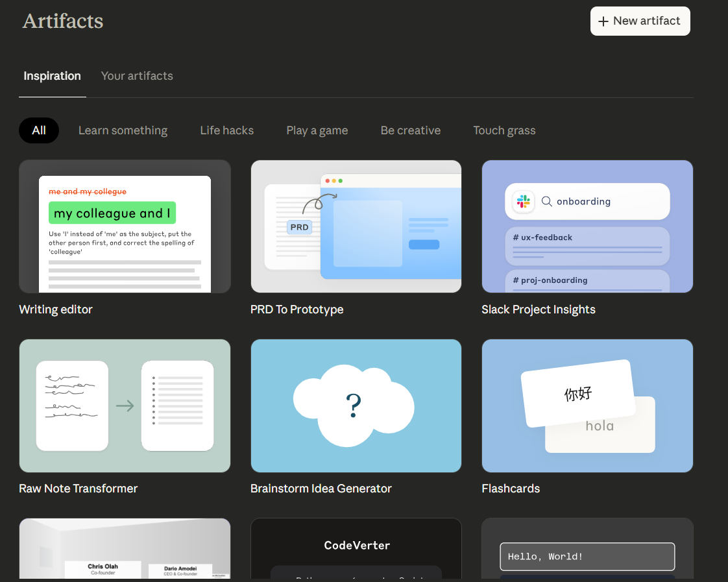
Task: Click the Flashcards title text
Action: coord(511,489)
